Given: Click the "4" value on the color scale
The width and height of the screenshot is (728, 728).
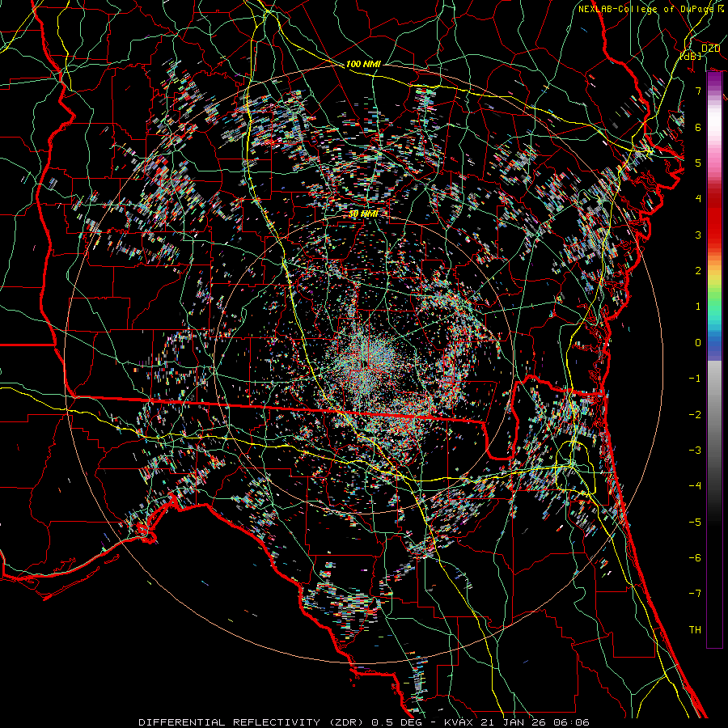Looking at the screenshot, I should (x=698, y=199).
